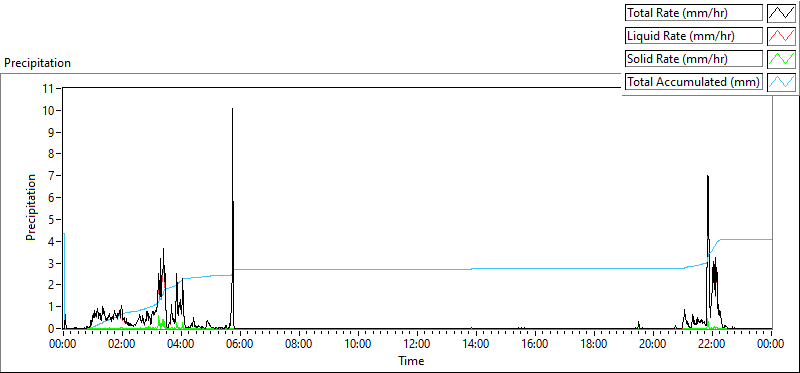Click the Liquid Rate red plot icon
Image resolution: width=800 pixels, height=373 pixels.
click(781, 36)
